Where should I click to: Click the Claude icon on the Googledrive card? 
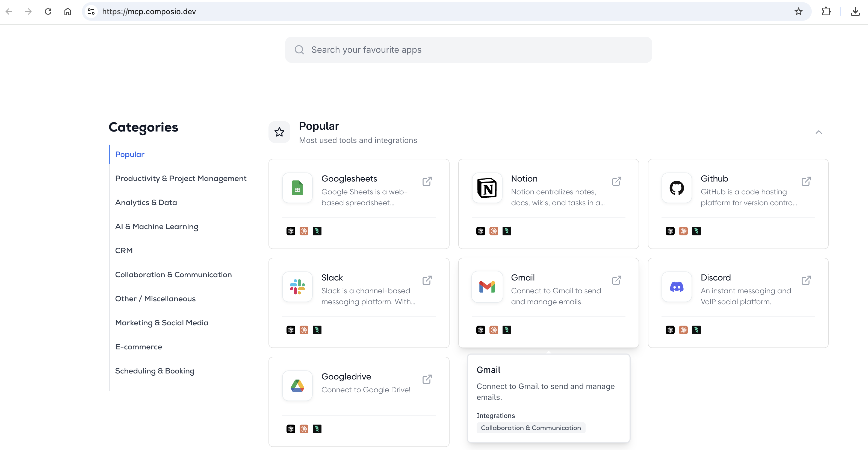pyautogui.click(x=304, y=429)
